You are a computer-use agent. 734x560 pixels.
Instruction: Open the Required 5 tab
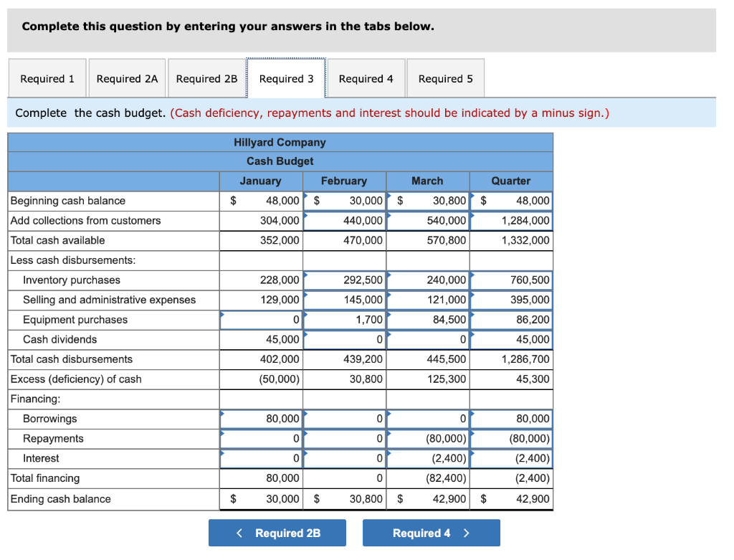pyautogui.click(x=445, y=78)
